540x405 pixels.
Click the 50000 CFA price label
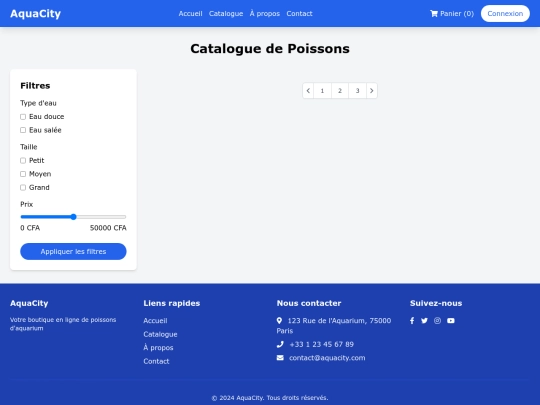(108, 228)
